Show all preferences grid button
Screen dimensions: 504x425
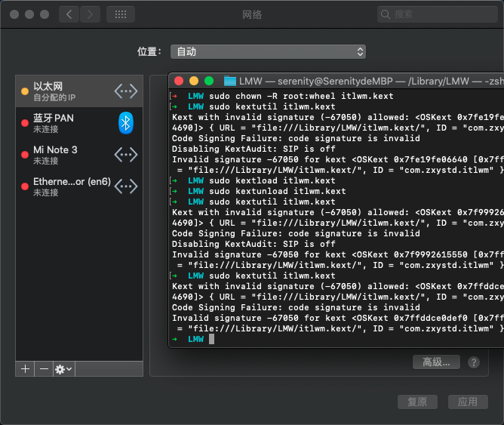[121, 14]
